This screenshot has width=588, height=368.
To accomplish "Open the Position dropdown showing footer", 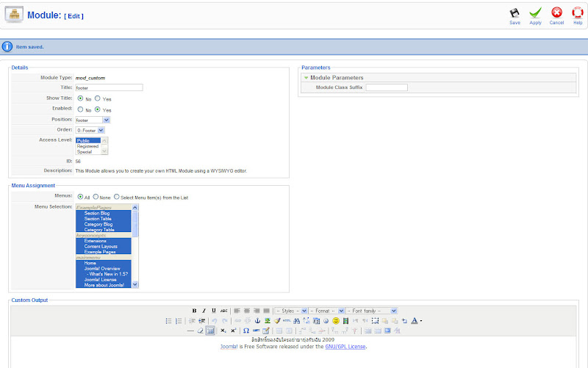I will point(93,120).
